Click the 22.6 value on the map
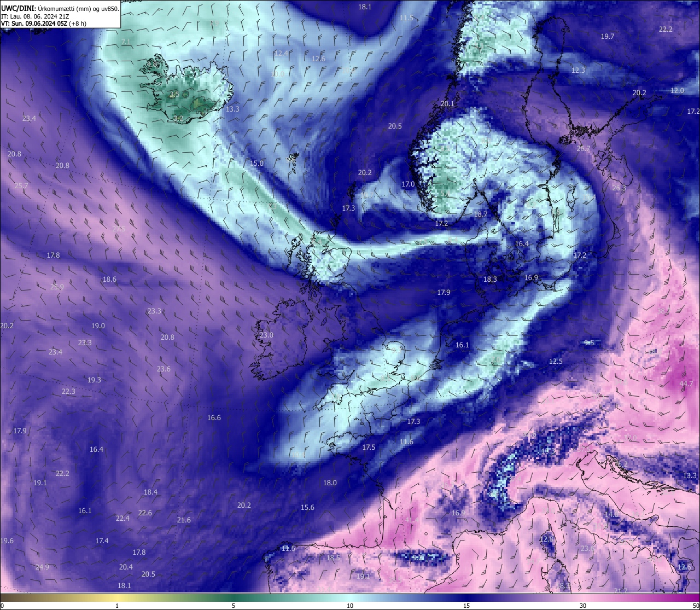The image size is (700, 610). [x=145, y=513]
